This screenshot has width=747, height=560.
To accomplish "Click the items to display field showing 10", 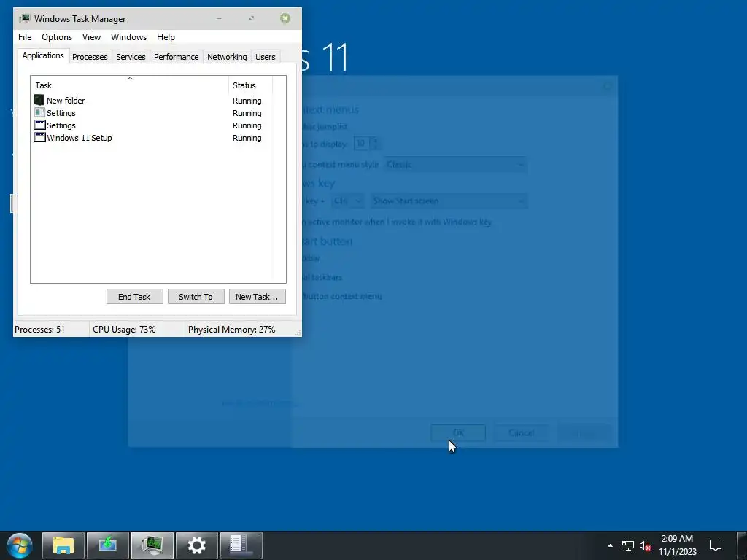I will click(x=361, y=143).
